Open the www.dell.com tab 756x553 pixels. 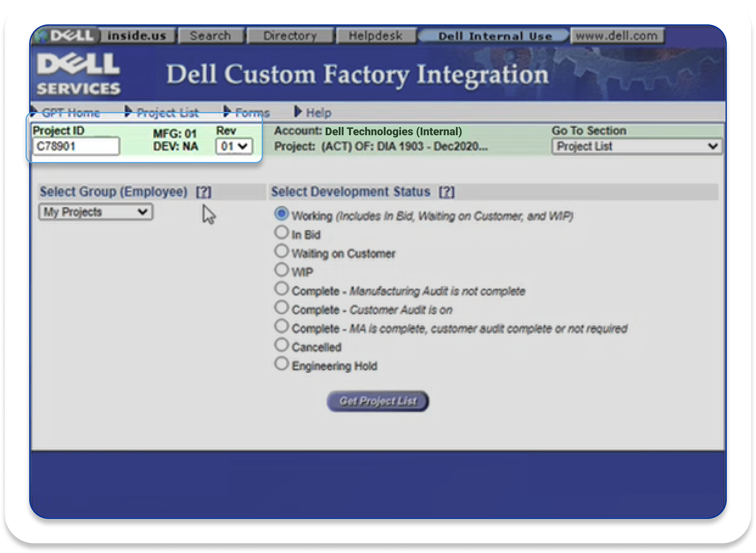618,36
